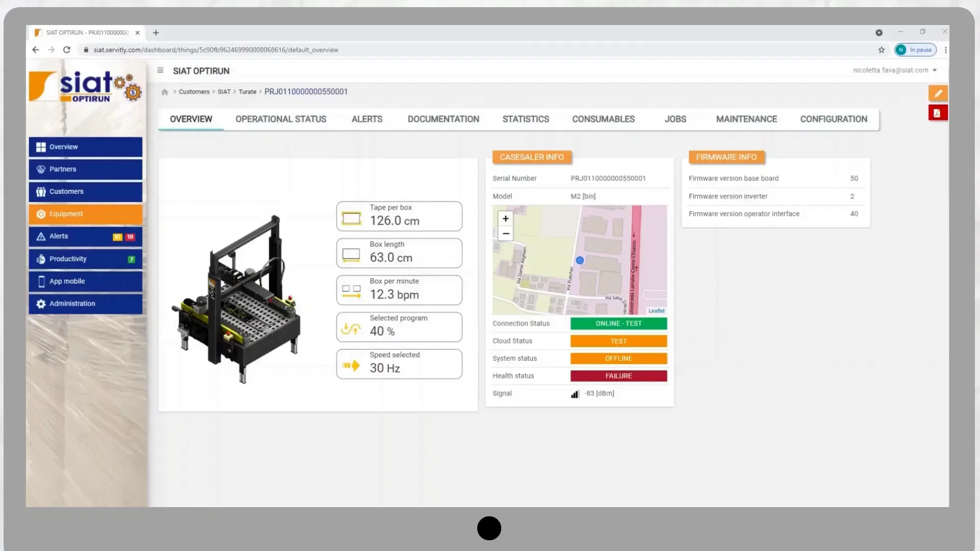Image resolution: width=980 pixels, height=551 pixels.
Task: Click the OFFLINE system status badge
Action: click(x=619, y=359)
